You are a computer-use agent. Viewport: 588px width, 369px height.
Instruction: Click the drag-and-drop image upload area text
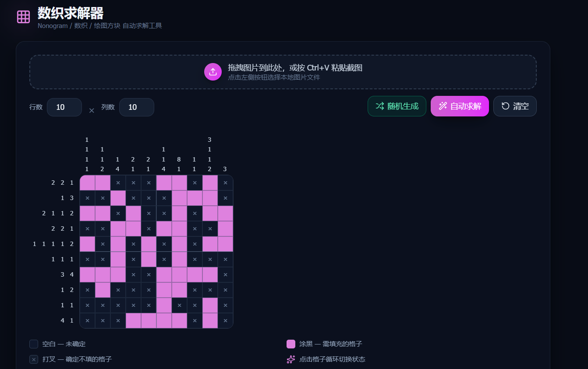click(295, 67)
